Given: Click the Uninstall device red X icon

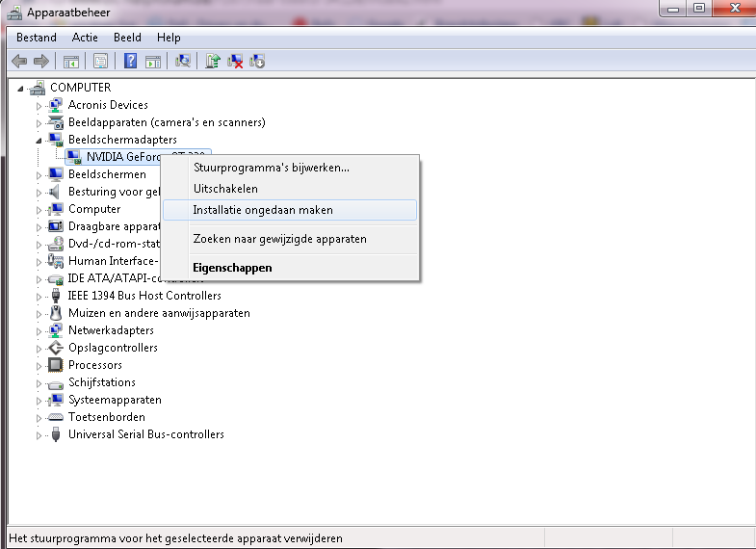Looking at the screenshot, I should coord(235,61).
